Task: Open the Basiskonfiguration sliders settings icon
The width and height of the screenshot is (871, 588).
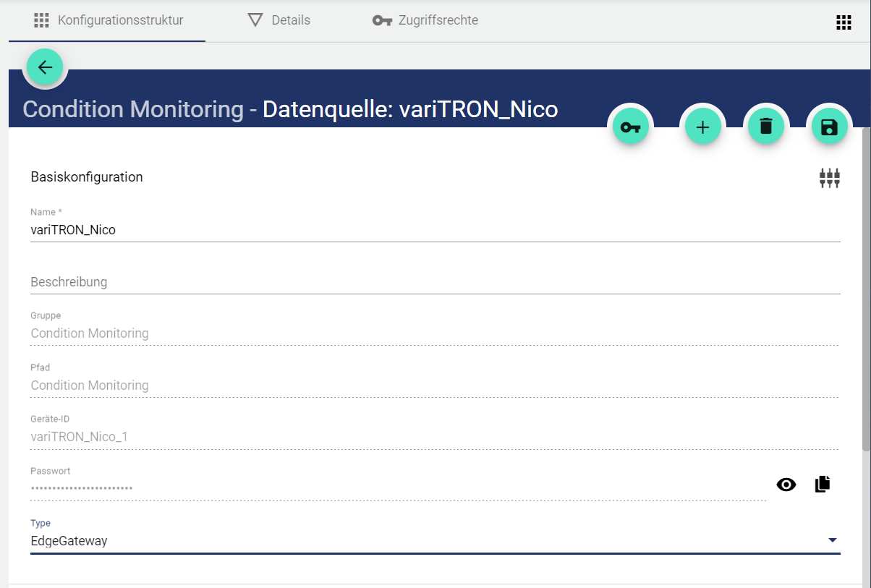Action: coord(829,178)
